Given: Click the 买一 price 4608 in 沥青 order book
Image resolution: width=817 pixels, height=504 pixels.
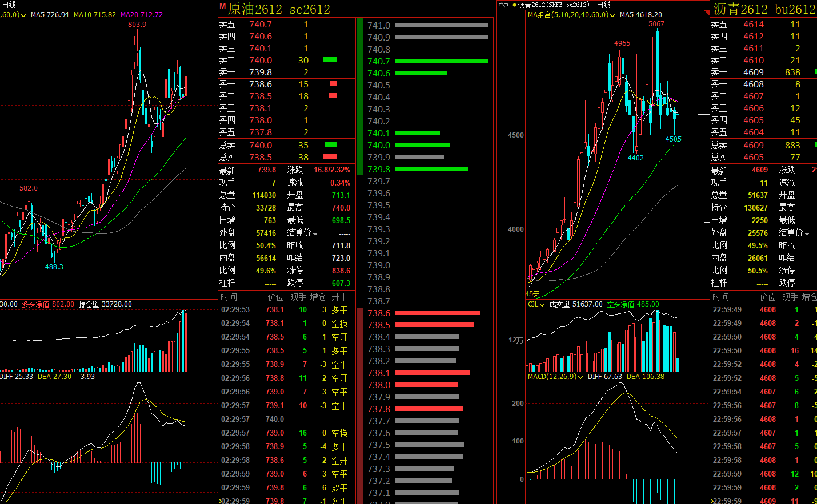Looking at the screenshot, I should pyautogui.click(x=754, y=84).
